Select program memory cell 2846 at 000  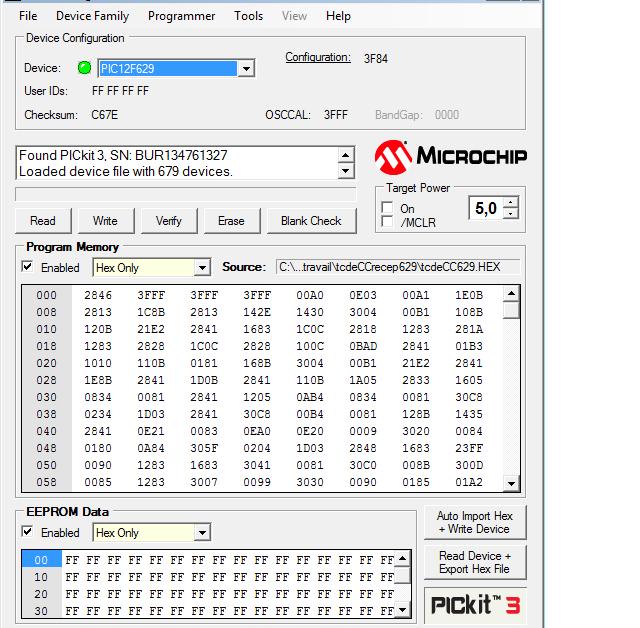coord(98,295)
